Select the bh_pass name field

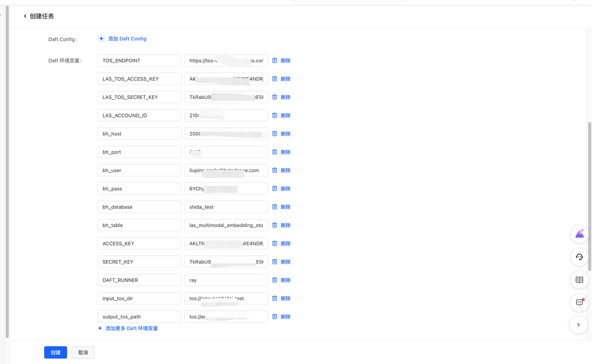139,189
